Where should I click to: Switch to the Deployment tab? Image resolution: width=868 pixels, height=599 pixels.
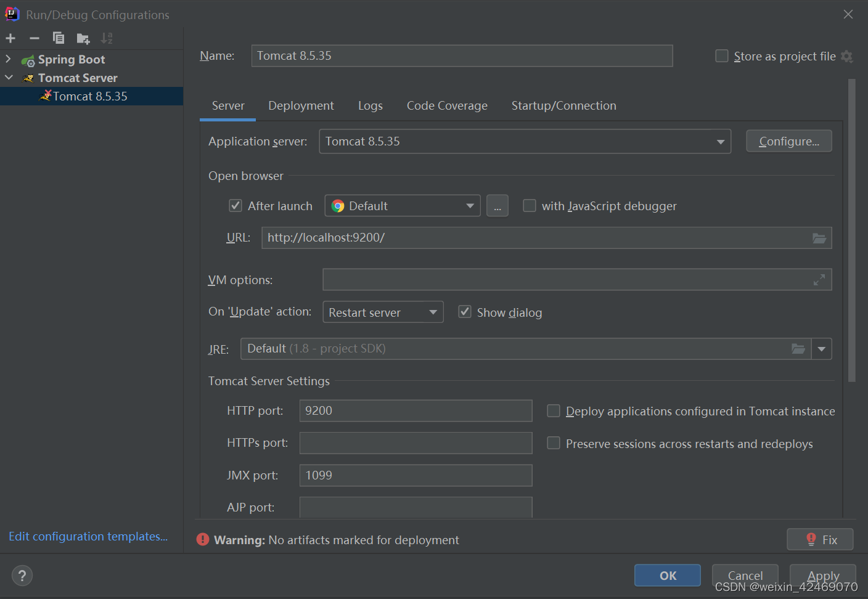301,105
